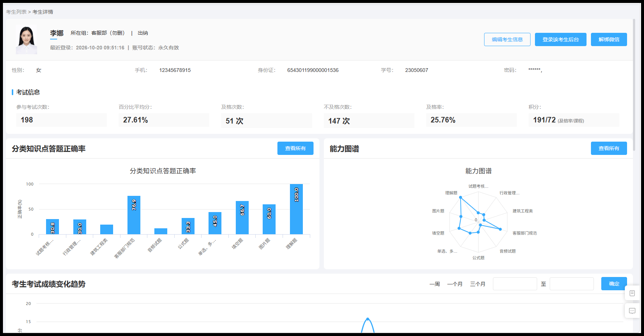View all in 分类知识点答题正确率 panel

pos(295,148)
